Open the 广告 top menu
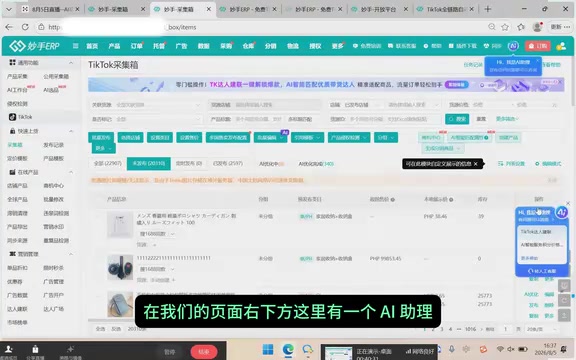The height and width of the screenshot is (360, 576). click(181, 46)
